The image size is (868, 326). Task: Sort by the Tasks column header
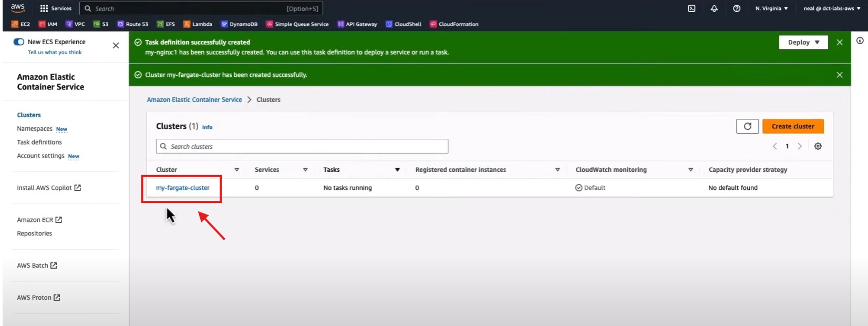click(x=332, y=170)
